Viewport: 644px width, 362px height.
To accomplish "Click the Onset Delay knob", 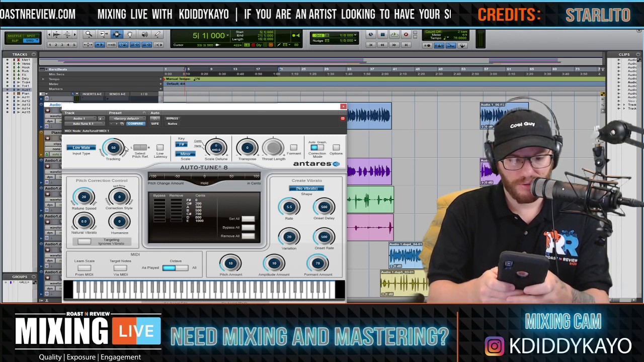I will (324, 207).
